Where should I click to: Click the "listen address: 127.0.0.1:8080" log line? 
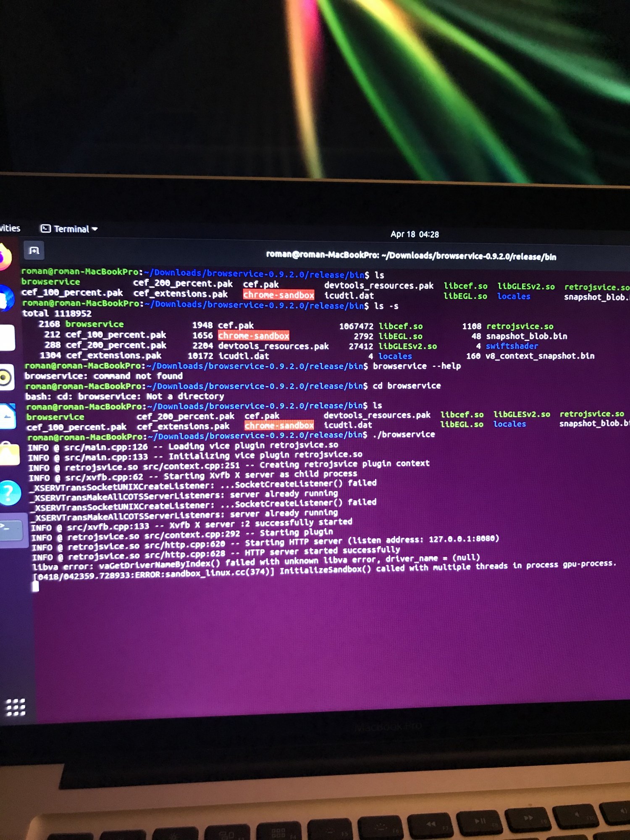tap(265, 543)
